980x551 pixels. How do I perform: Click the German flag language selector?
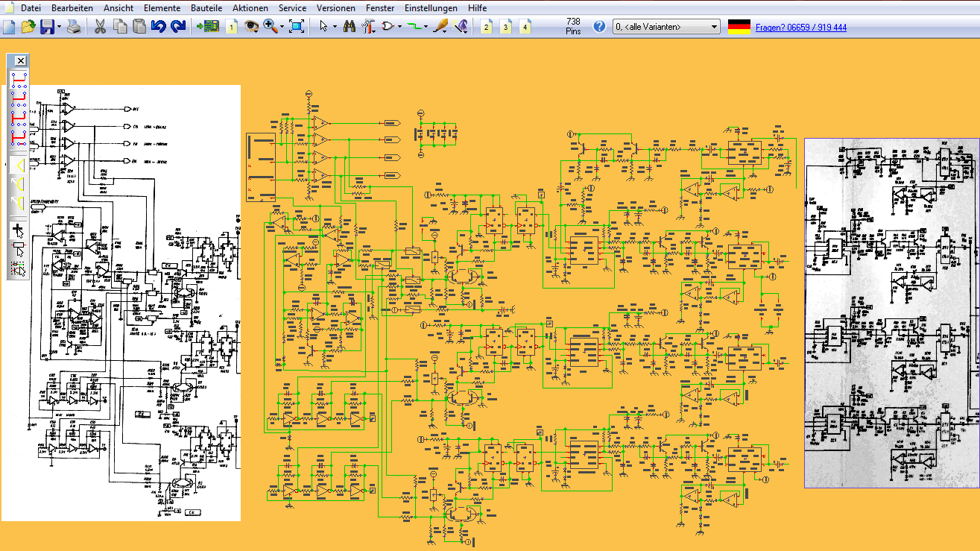pos(739,27)
